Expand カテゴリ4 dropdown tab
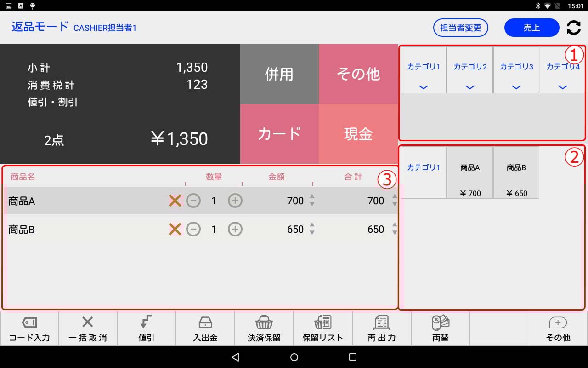 click(x=562, y=70)
